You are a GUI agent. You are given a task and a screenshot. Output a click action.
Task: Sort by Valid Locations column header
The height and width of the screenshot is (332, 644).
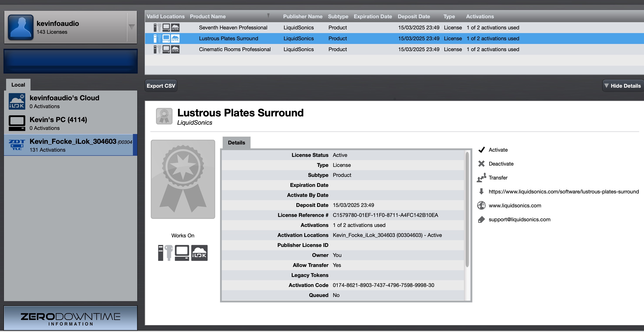point(166,17)
